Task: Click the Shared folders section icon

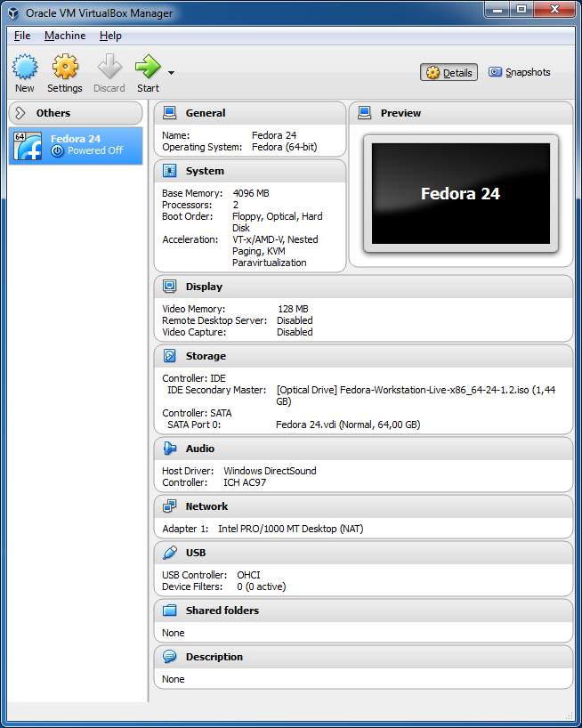Action: 170,610
